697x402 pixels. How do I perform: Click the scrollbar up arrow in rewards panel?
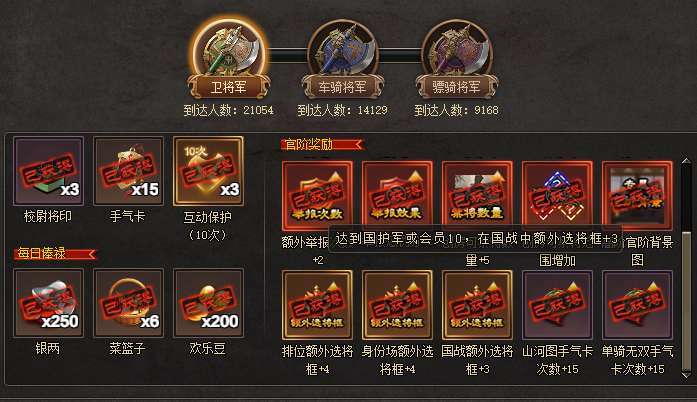pos(686,161)
